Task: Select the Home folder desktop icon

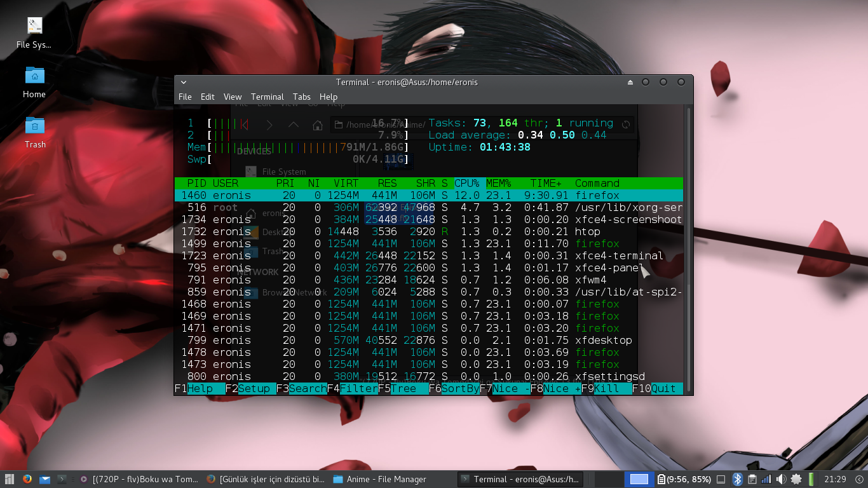Action: pos(34,83)
